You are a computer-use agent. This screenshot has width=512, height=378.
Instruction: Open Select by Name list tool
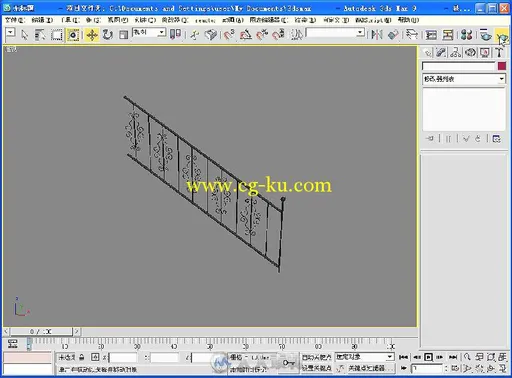(x=40, y=35)
